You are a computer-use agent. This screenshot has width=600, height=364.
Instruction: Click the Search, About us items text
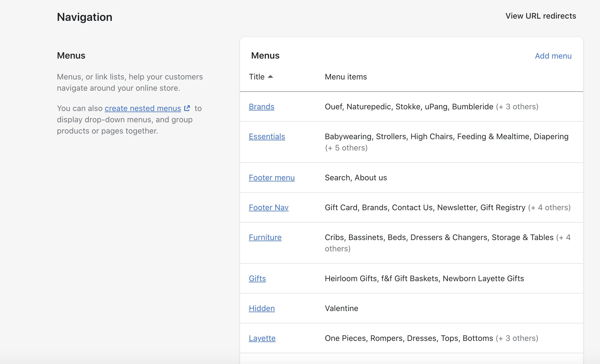(356, 177)
